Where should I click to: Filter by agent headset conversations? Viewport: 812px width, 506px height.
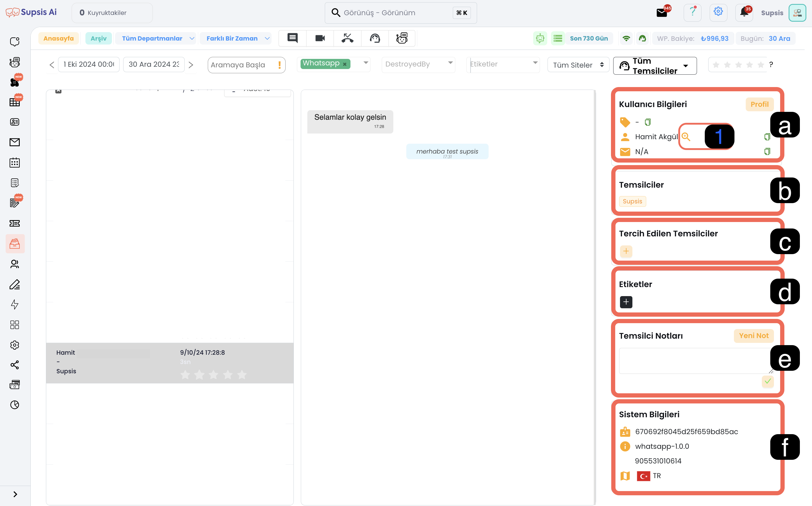pos(375,38)
